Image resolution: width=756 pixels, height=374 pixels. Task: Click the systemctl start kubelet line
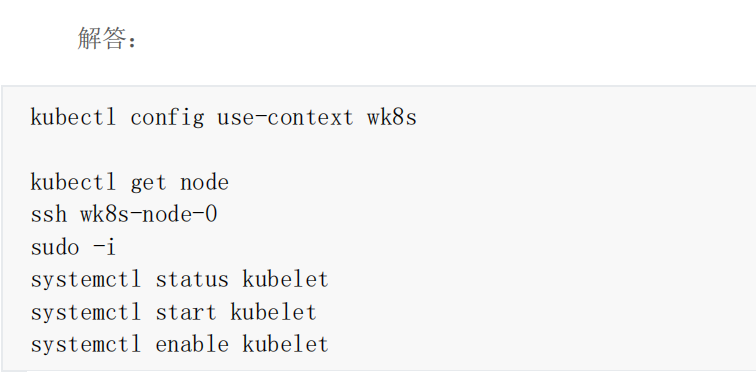coord(174,312)
